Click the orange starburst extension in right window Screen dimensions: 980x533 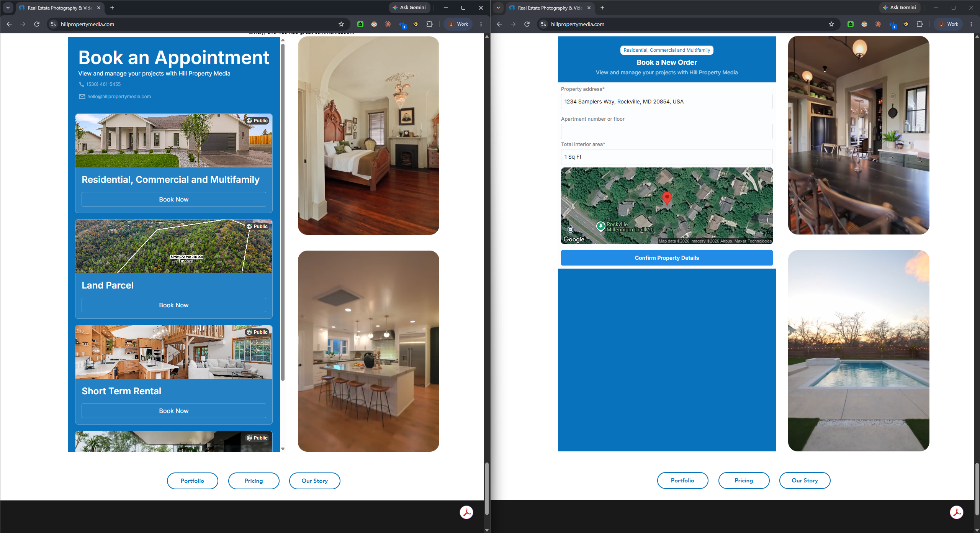click(x=878, y=24)
